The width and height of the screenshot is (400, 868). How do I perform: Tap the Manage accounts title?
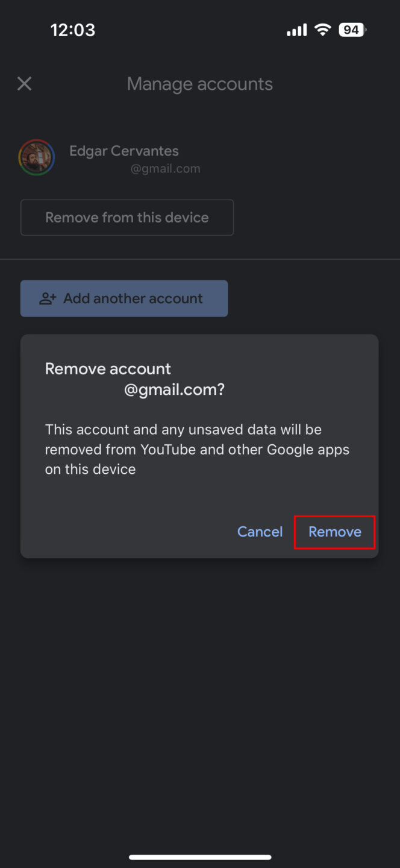click(199, 83)
